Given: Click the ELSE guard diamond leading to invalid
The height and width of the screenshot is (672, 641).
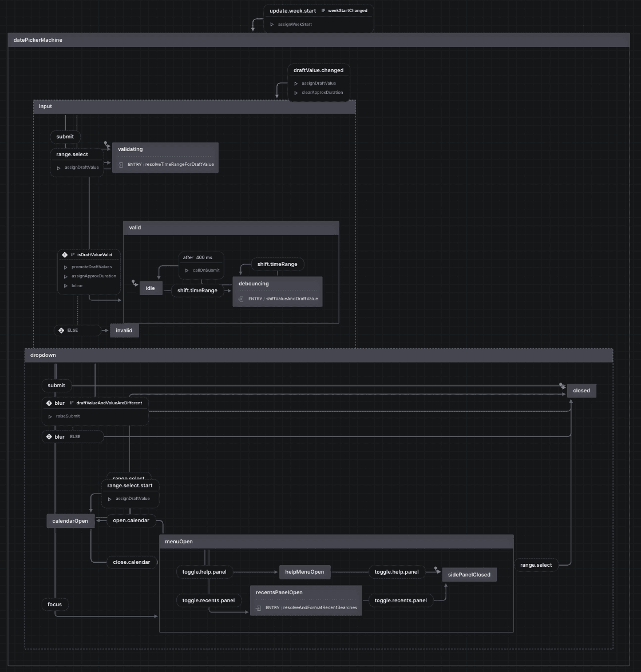Looking at the screenshot, I should [x=61, y=330].
